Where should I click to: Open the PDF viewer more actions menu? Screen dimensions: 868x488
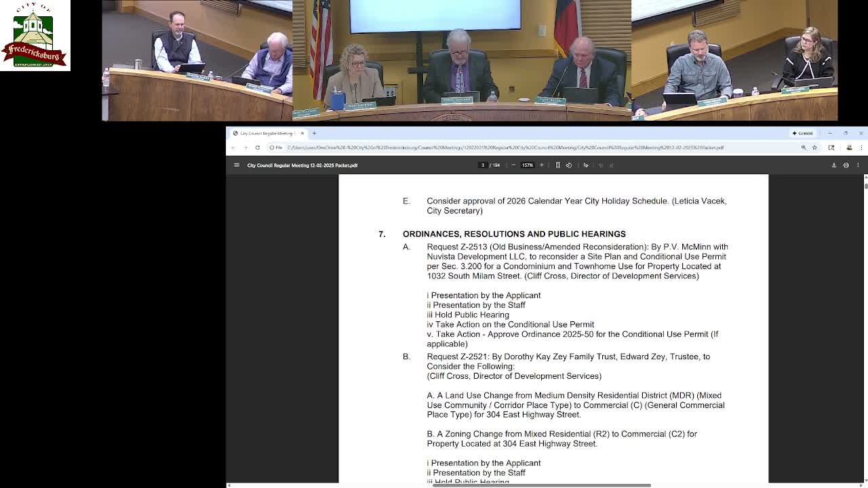[858, 165]
